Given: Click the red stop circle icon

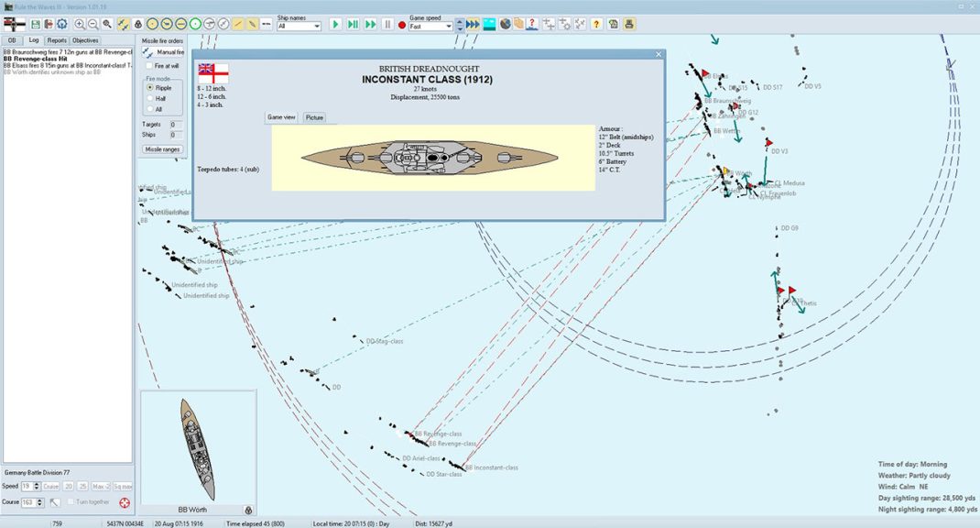Looking at the screenshot, I should click(x=402, y=25).
